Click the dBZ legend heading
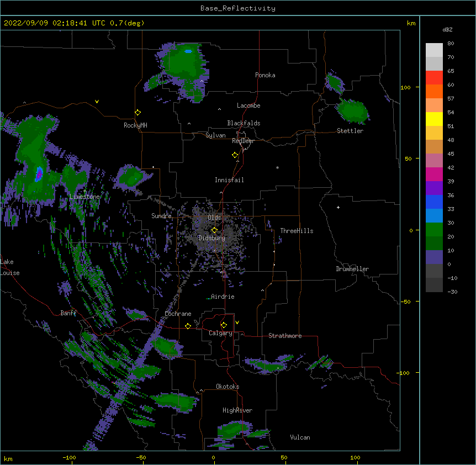This screenshot has width=476, height=465. point(447,29)
